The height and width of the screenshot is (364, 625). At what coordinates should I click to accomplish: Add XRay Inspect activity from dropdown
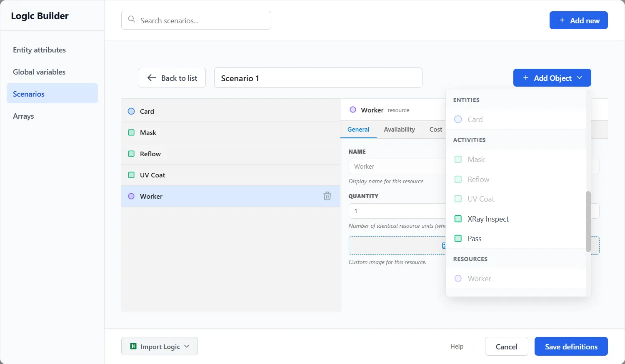(x=516, y=219)
